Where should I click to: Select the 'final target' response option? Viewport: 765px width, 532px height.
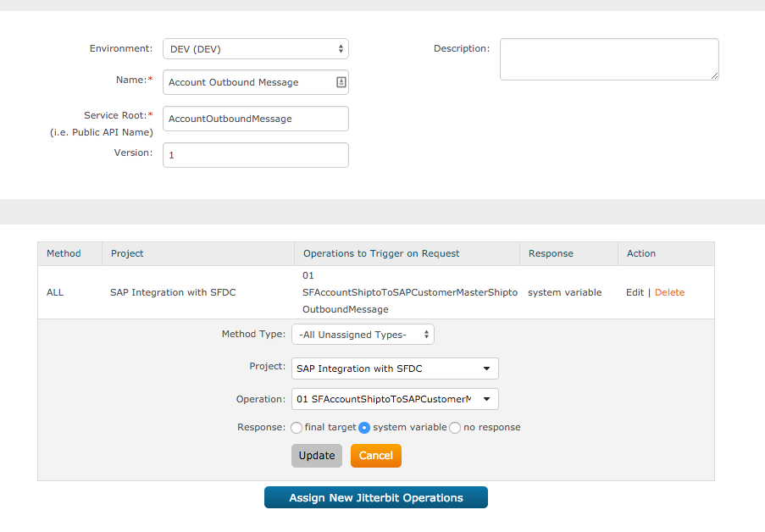coord(297,428)
